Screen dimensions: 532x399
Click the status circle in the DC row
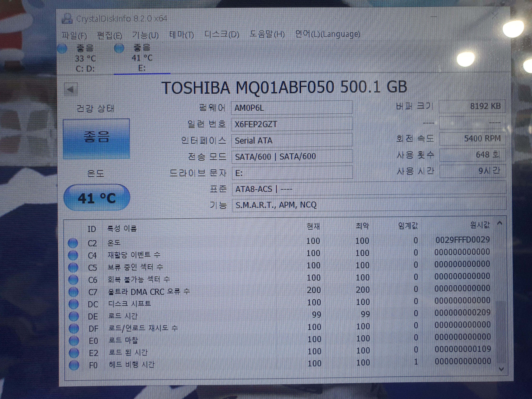[x=74, y=304]
